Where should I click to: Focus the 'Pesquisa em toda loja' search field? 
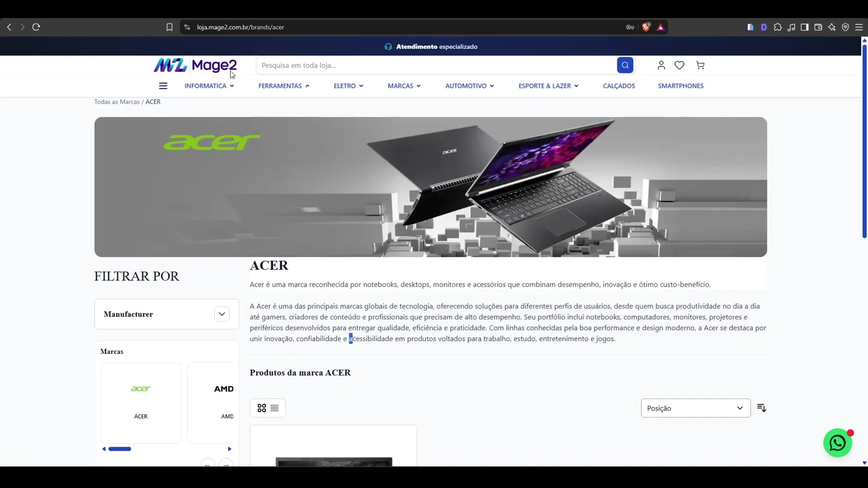click(437, 65)
